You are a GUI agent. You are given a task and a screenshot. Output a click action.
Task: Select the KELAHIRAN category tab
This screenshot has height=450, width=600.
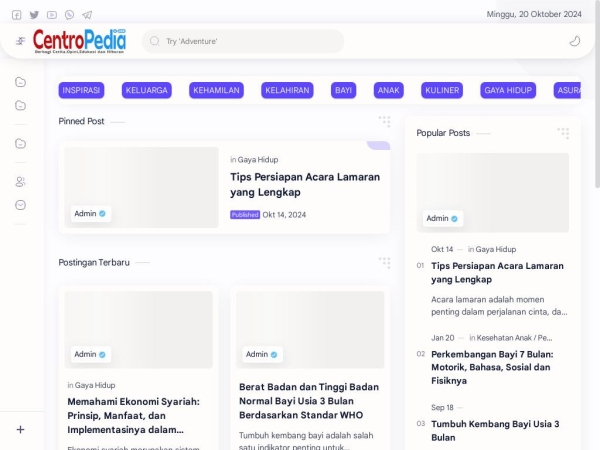[287, 90]
